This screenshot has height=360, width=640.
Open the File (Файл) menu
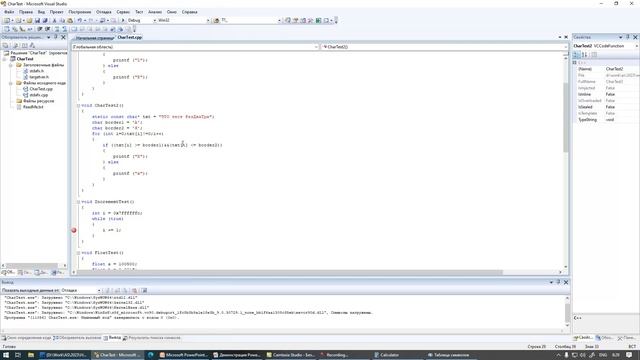(9, 12)
